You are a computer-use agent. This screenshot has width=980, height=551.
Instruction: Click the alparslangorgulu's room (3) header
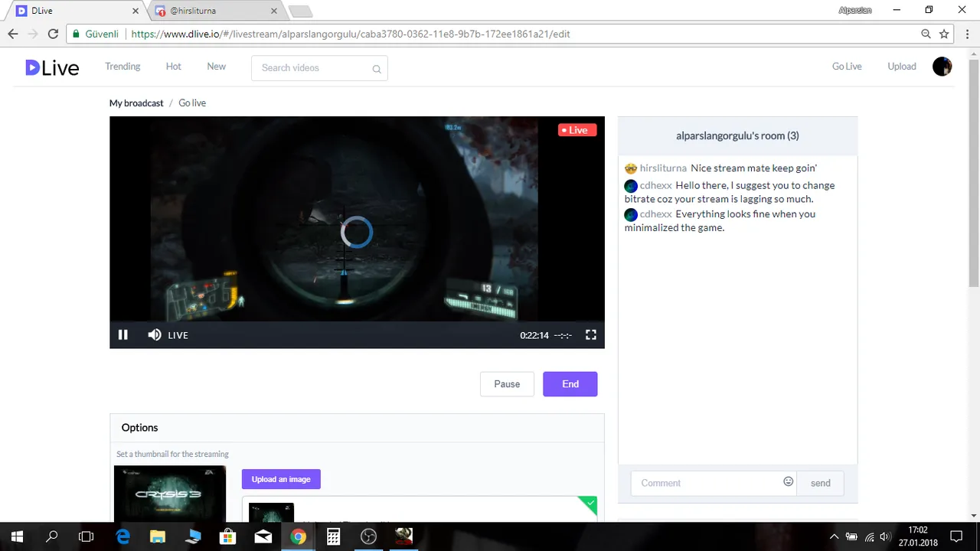tap(737, 135)
